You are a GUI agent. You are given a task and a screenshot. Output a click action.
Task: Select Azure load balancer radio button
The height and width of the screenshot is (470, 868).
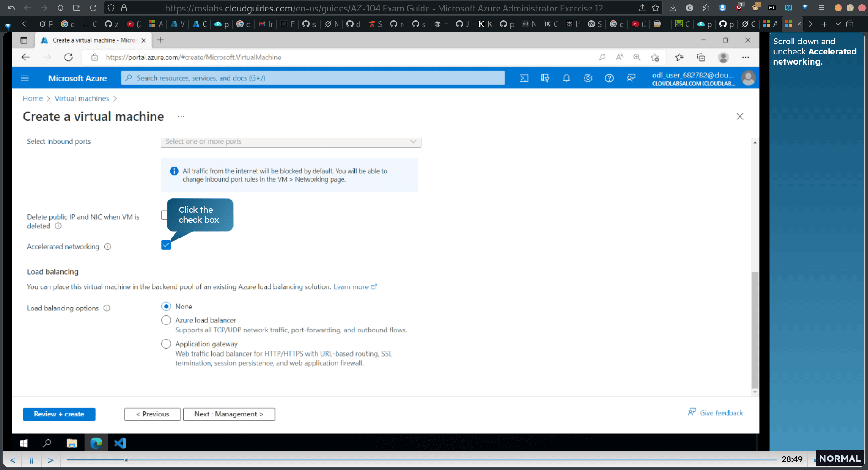coord(166,320)
